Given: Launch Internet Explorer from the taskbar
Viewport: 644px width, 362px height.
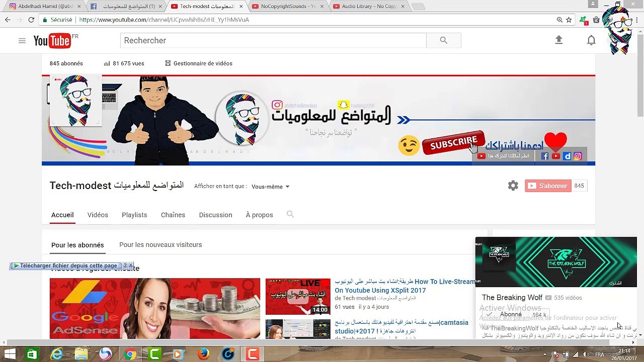Looking at the screenshot, I should pyautogui.click(x=56, y=354).
